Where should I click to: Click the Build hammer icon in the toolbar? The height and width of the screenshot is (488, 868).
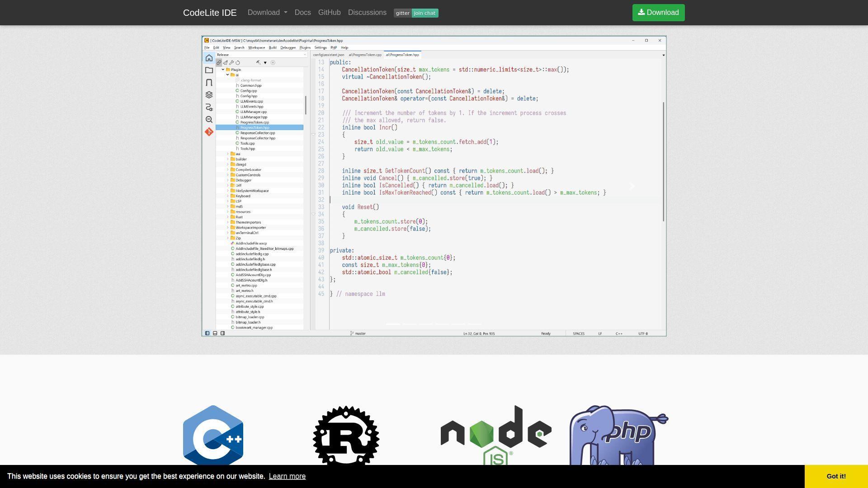259,63
